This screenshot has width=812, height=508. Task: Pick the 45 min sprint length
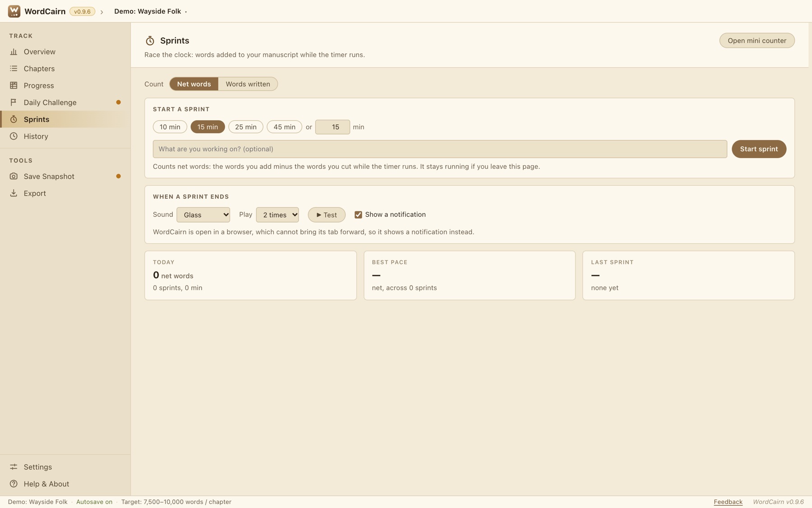tap(284, 127)
